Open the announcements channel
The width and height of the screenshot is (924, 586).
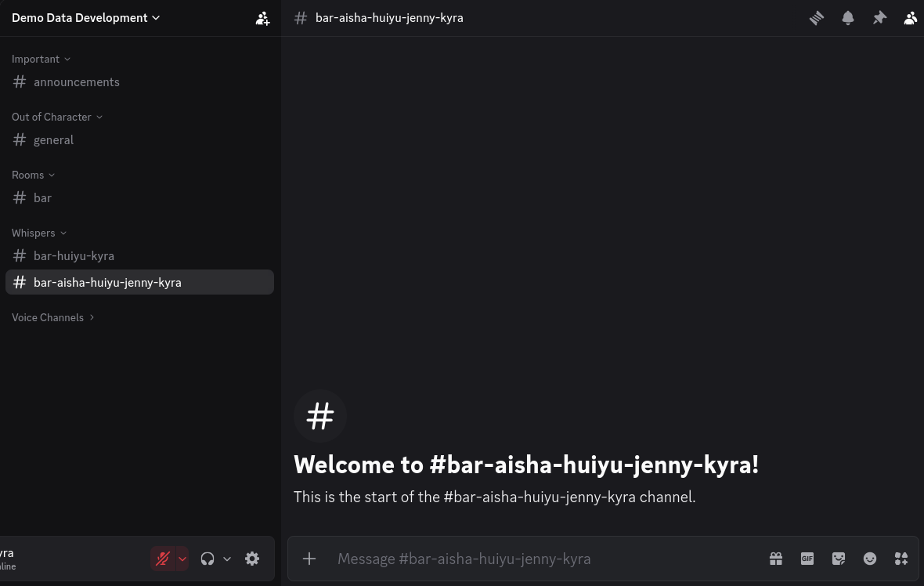click(x=139, y=82)
